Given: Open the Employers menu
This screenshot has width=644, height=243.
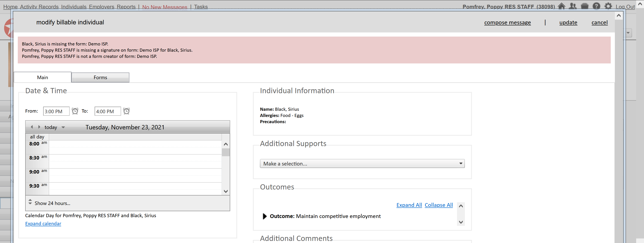Looking at the screenshot, I should (101, 7).
